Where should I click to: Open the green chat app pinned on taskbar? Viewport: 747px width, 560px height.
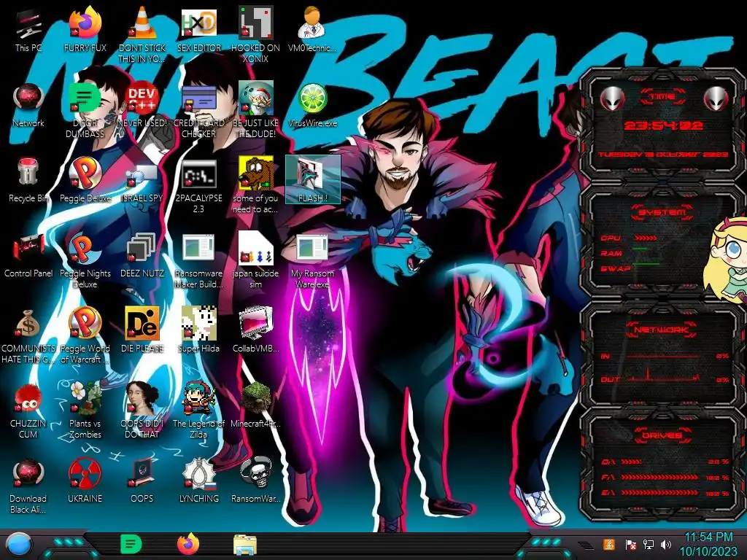(131, 544)
